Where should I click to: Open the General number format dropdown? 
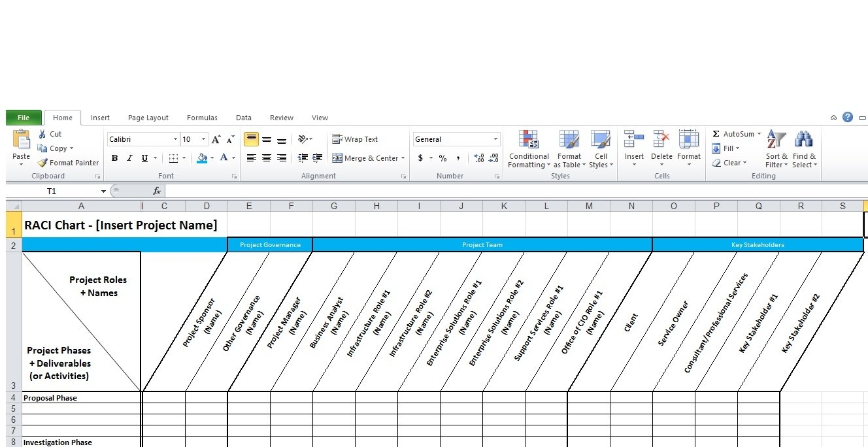pyautogui.click(x=495, y=139)
